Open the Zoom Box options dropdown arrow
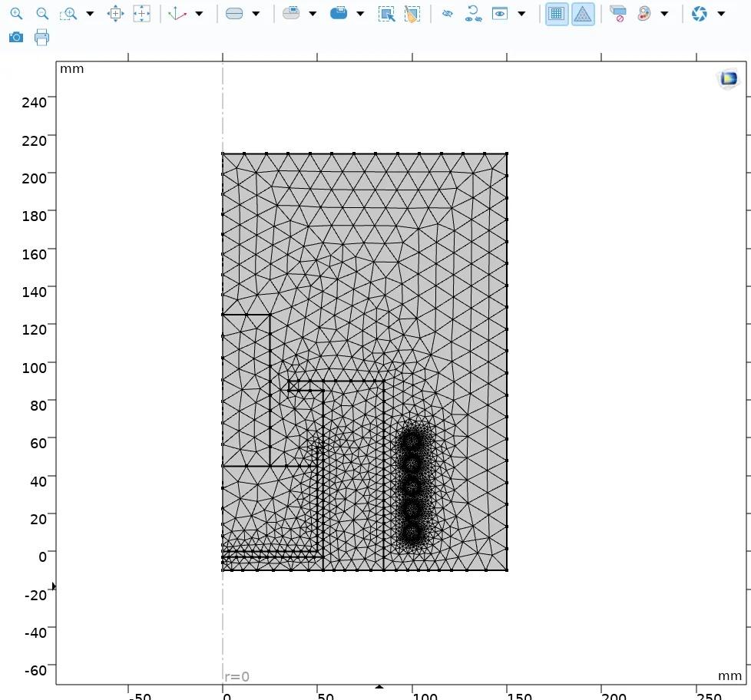This screenshot has height=700, width=751. pos(90,13)
